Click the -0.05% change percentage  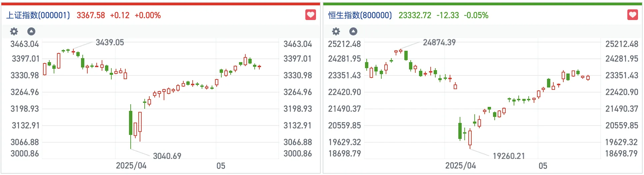click(x=476, y=15)
